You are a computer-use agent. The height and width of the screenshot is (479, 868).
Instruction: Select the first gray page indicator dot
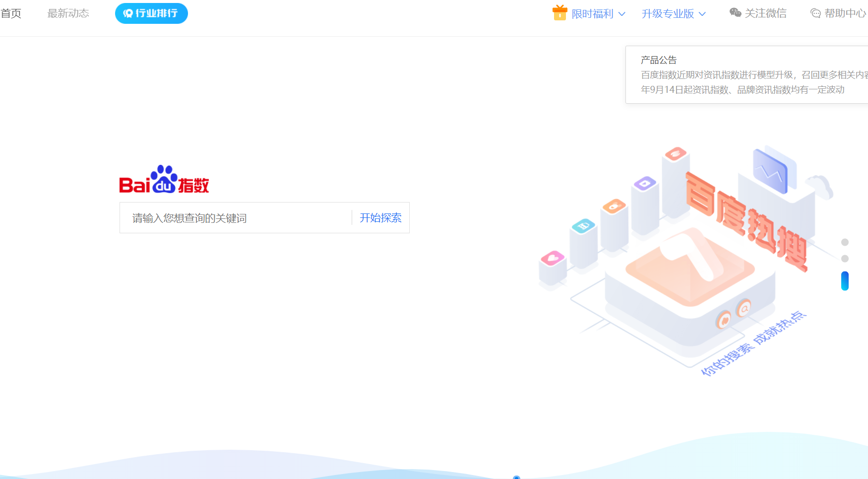[x=845, y=242]
